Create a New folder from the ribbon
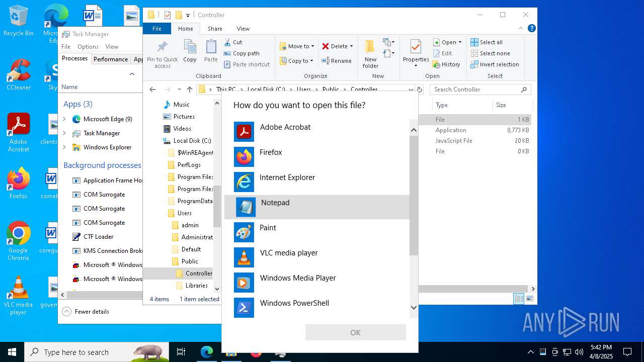 click(x=370, y=54)
